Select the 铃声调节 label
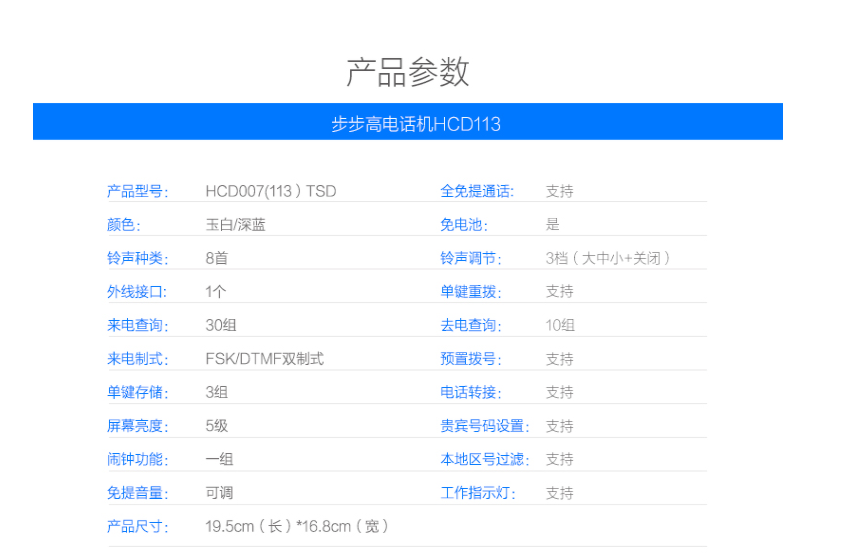The height and width of the screenshot is (559, 851). coord(471,258)
